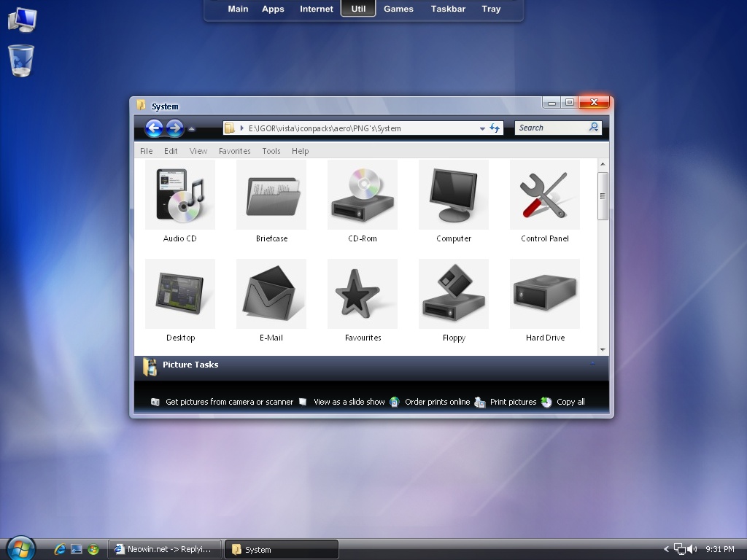This screenshot has width=747, height=560.
Task: Switch to the Tray dock tab
Action: click(x=491, y=9)
